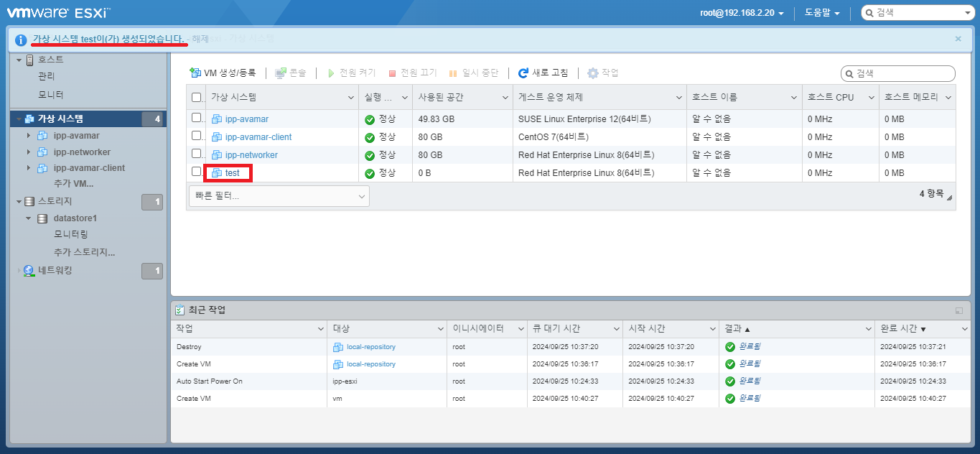Click the info icon in notification banner

[x=21, y=40]
